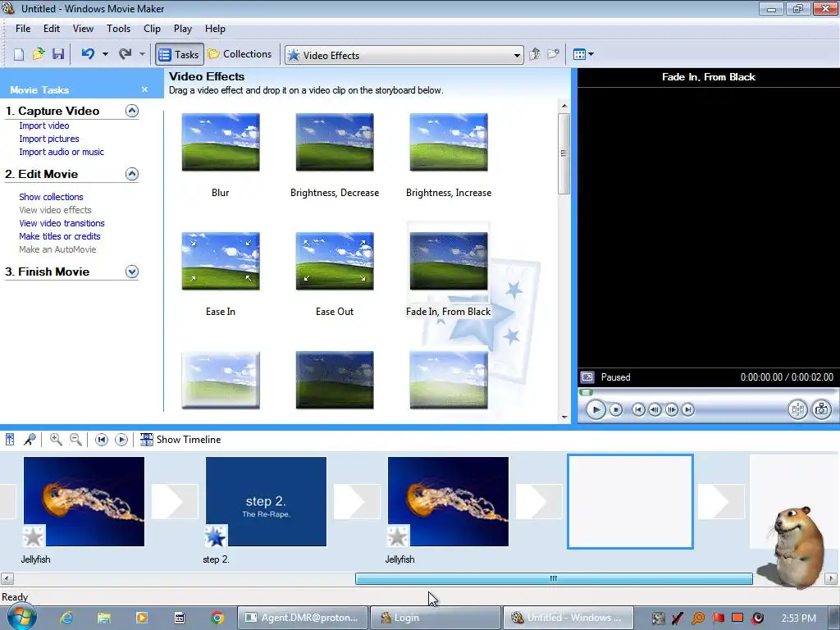Screen dimensions: 840x630
Task: Click effects list scroll down arrow
Action: tap(564, 417)
